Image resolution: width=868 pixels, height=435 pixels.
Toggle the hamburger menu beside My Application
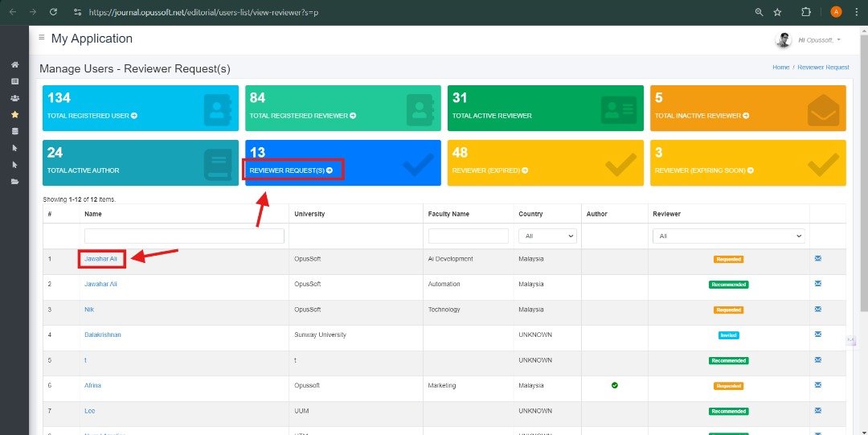(x=42, y=38)
